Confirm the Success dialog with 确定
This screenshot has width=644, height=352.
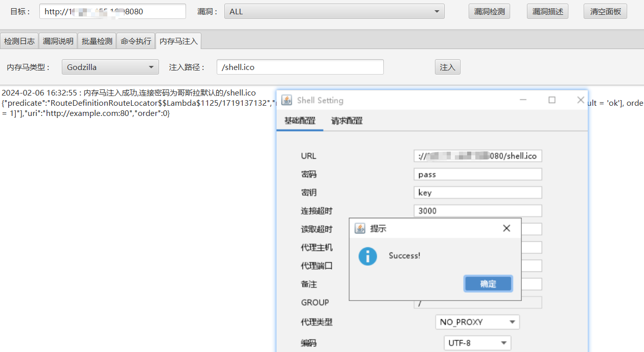tap(488, 284)
